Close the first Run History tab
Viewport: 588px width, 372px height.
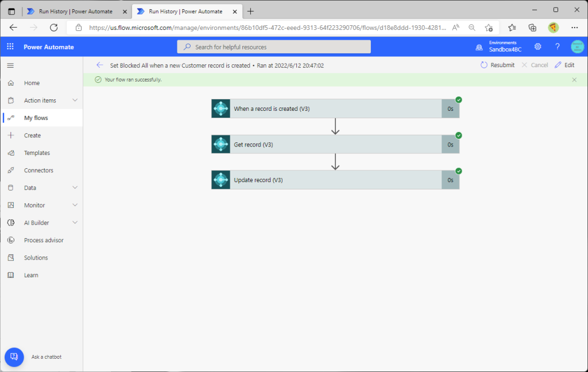[x=125, y=11]
